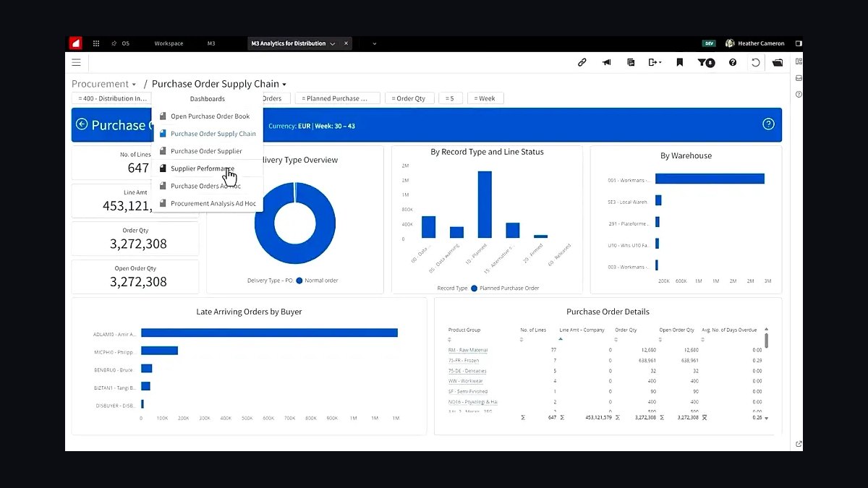Switch to the M3 tab
868x488 pixels.
211,43
